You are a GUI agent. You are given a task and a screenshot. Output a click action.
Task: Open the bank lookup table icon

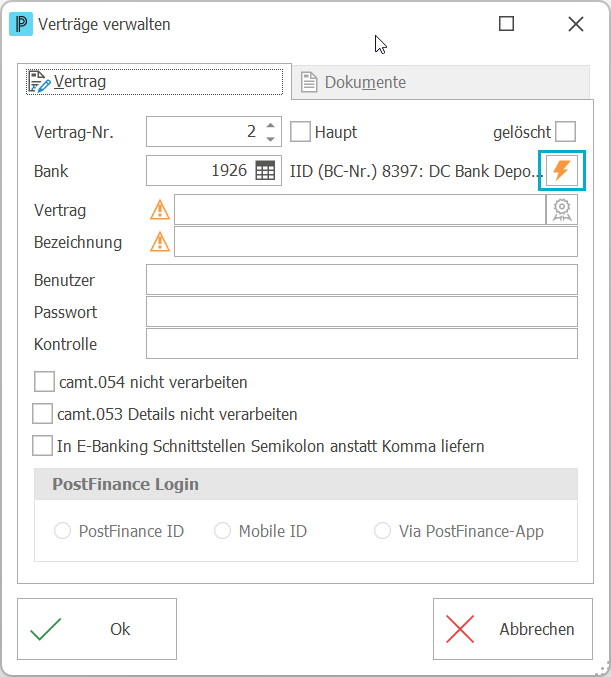265,171
